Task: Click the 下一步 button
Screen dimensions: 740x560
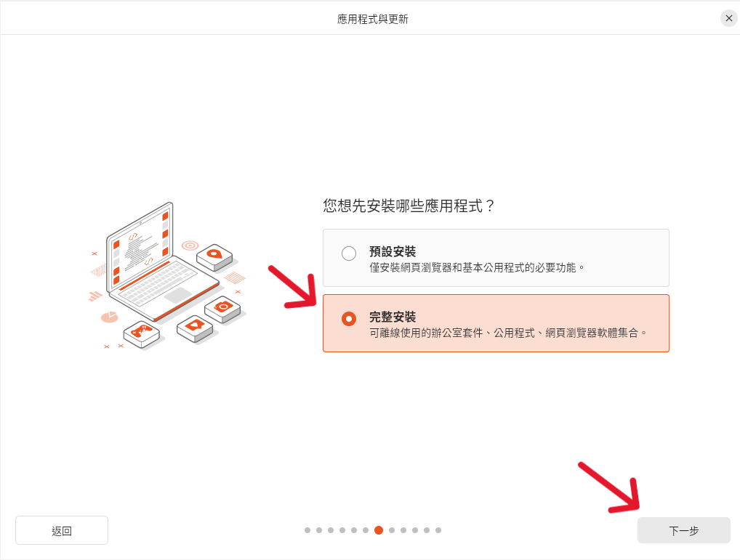Action: pyautogui.click(x=683, y=530)
